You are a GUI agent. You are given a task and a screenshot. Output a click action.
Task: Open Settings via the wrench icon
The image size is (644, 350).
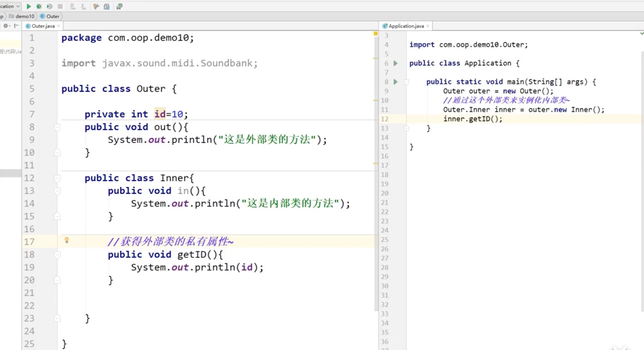[x=96, y=6]
